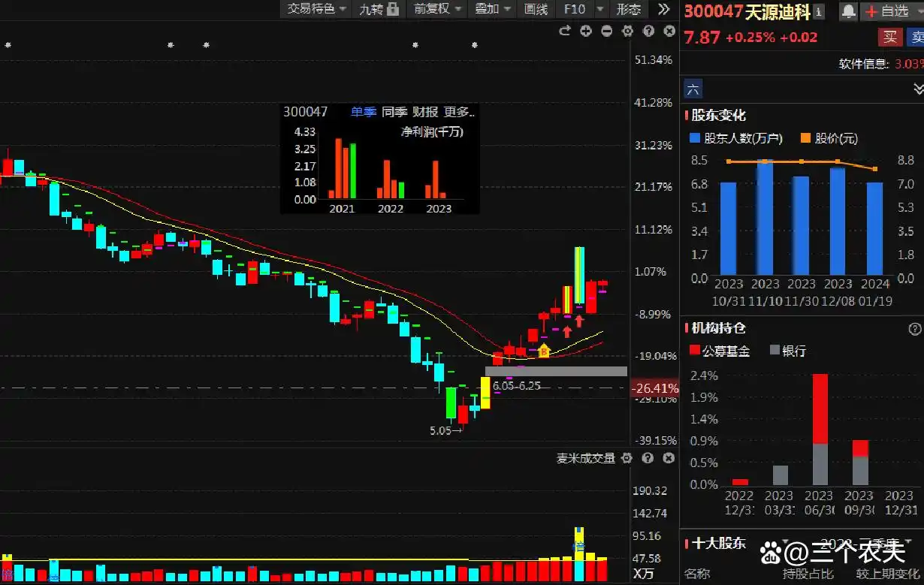924x585 pixels.
Task: Toggle 股东人数 legend series
Action: (x=736, y=138)
